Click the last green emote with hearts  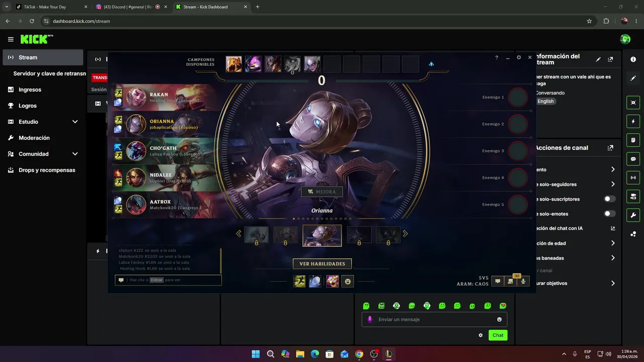coord(503,306)
